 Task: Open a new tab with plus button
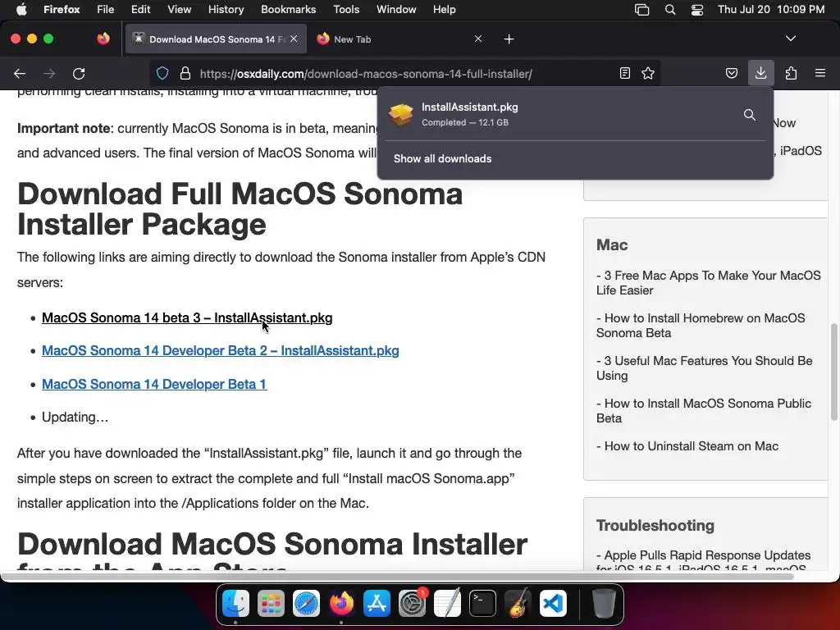[x=509, y=39]
